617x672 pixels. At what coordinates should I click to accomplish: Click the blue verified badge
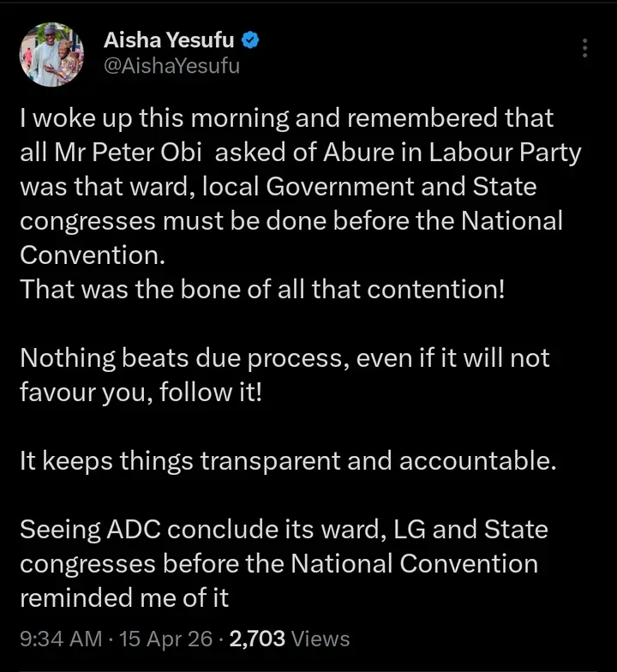coord(253,39)
